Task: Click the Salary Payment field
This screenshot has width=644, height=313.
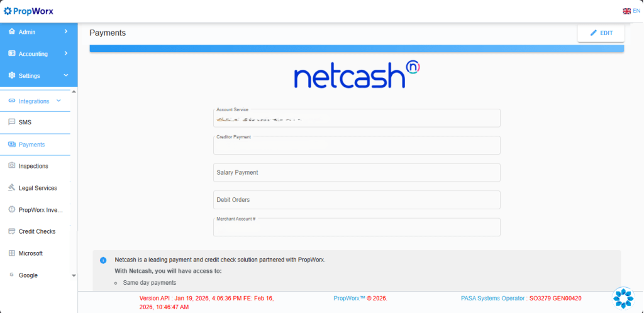Action: pyautogui.click(x=357, y=172)
